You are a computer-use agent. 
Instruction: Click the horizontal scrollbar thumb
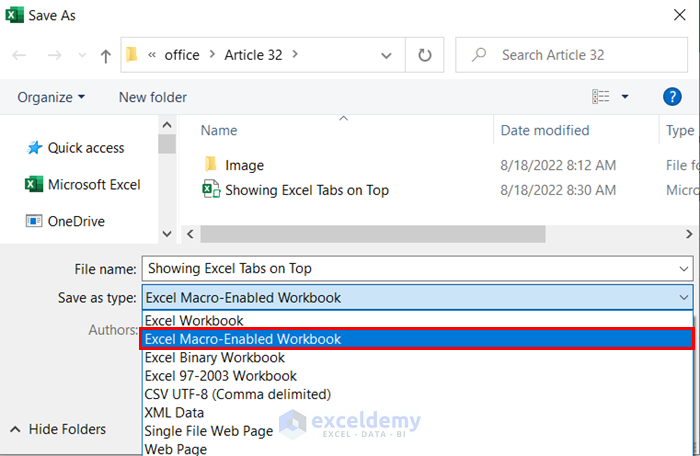(373, 234)
